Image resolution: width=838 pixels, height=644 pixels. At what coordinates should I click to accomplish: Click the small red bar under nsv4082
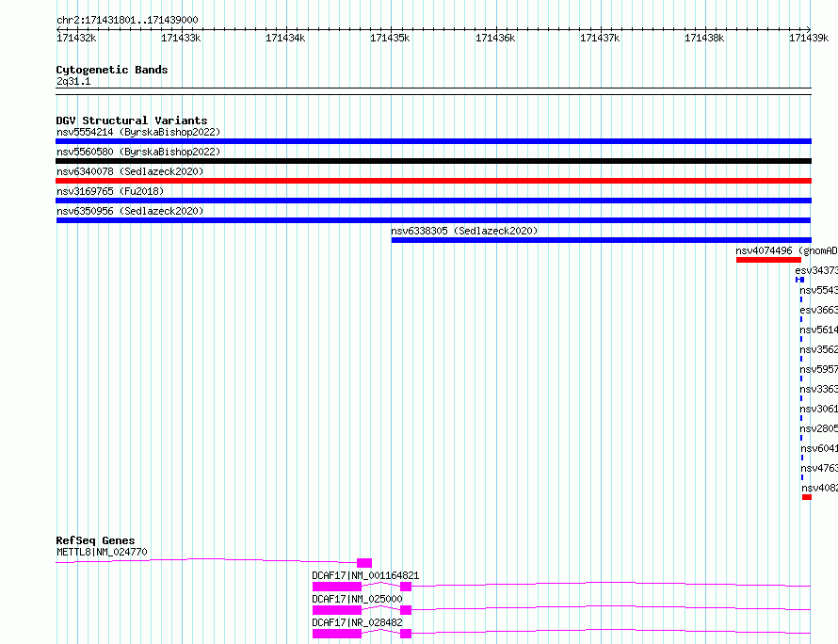pyautogui.click(x=807, y=497)
